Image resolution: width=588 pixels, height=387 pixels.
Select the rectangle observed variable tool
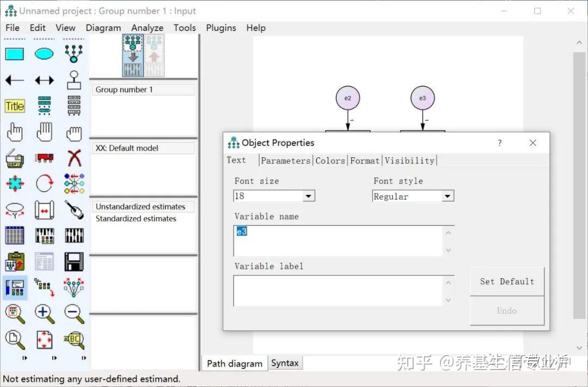click(x=15, y=53)
